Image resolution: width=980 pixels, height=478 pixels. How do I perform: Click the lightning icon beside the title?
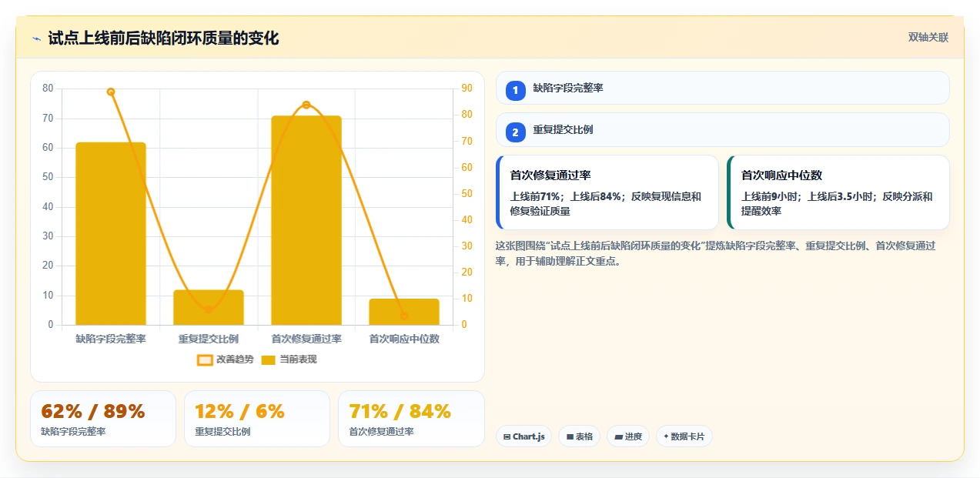36,38
